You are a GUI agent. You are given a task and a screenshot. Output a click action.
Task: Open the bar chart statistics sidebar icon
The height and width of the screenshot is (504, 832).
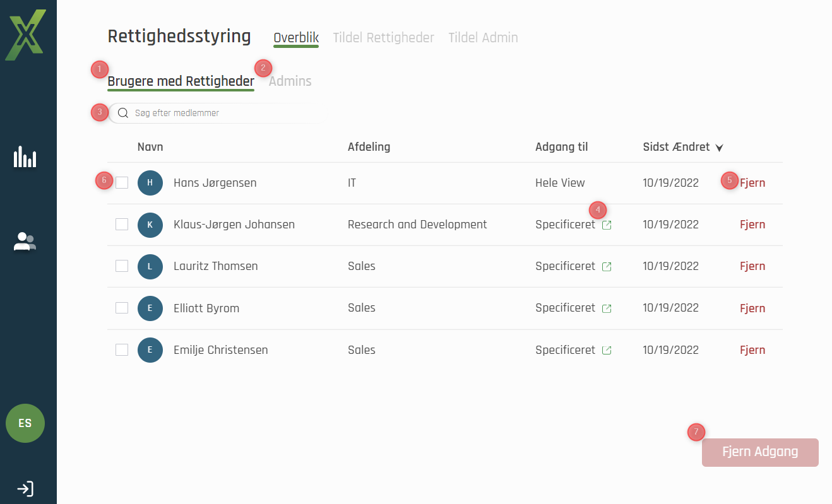point(25,157)
